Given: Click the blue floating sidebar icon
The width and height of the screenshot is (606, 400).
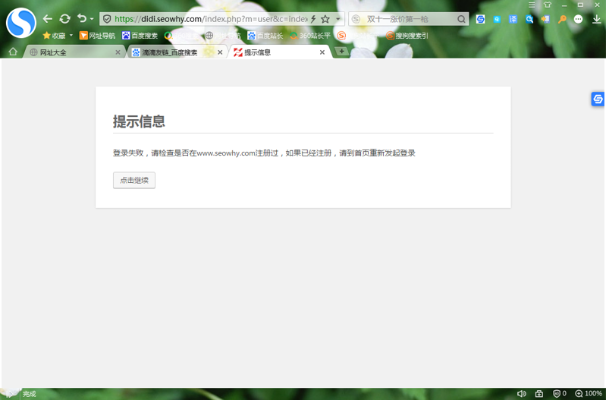Looking at the screenshot, I should tap(597, 99).
